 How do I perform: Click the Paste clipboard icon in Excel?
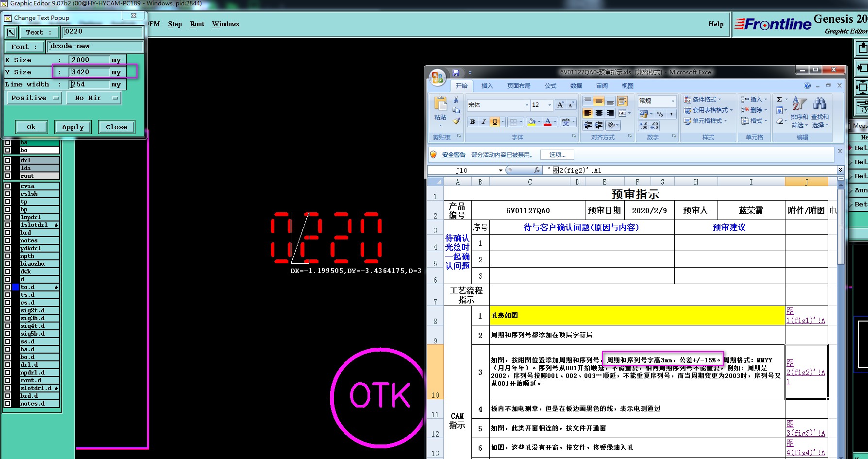(441, 104)
